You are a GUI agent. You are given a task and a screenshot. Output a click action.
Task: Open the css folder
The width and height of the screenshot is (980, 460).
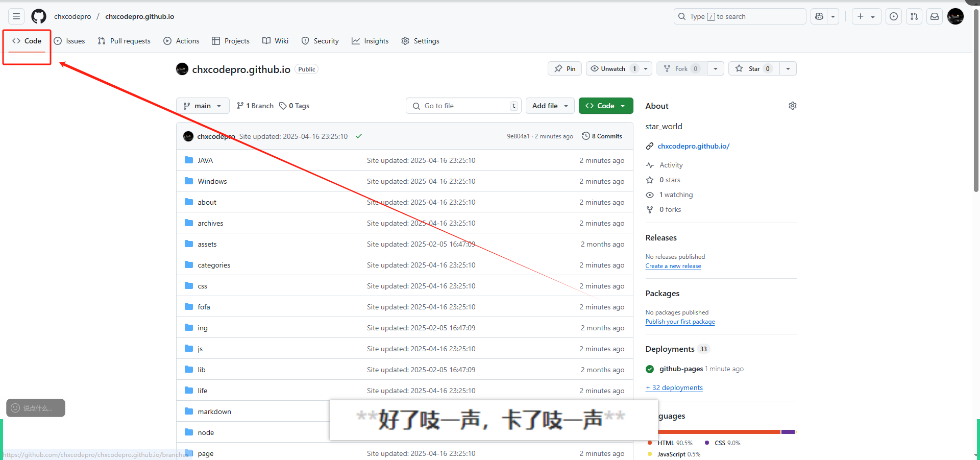click(202, 286)
